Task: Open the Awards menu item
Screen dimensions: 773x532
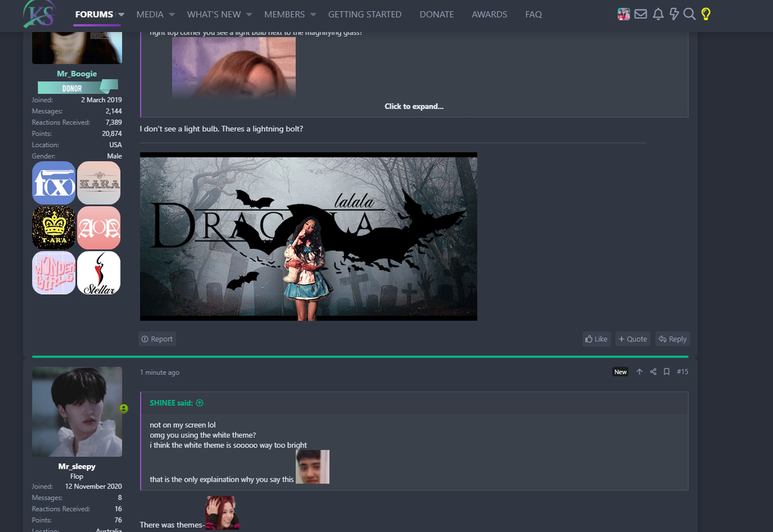Action: (490, 15)
